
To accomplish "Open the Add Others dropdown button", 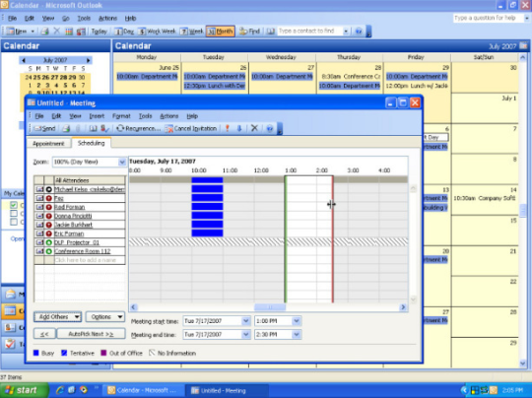I will [58, 317].
